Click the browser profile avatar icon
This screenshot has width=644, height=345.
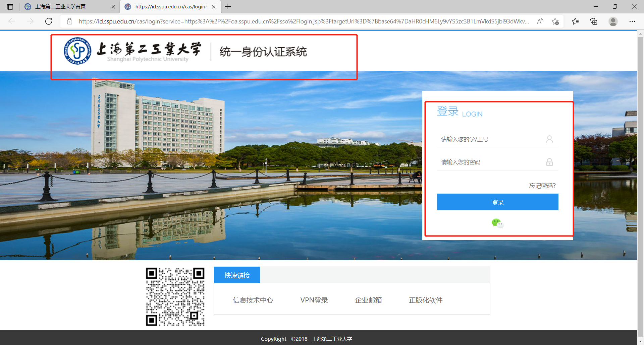click(x=613, y=21)
